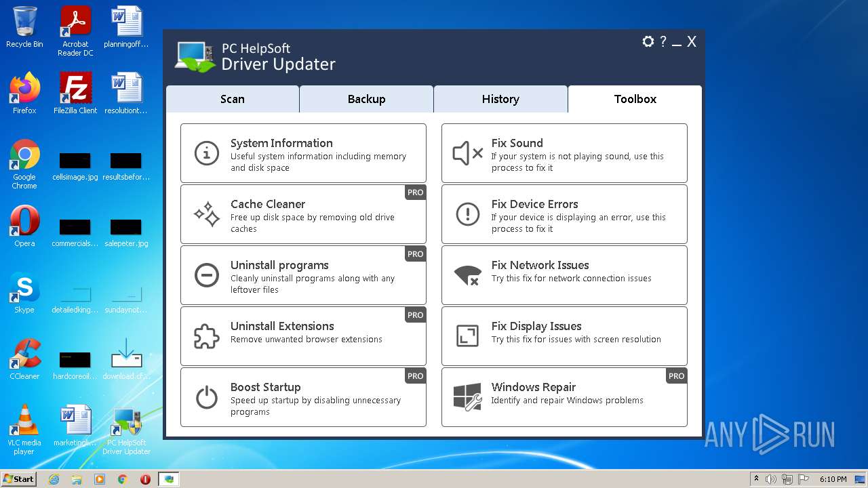This screenshot has height=488, width=868.
Task: Click the taskbar clock showing 6:10 PM
Action: pos(833,479)
